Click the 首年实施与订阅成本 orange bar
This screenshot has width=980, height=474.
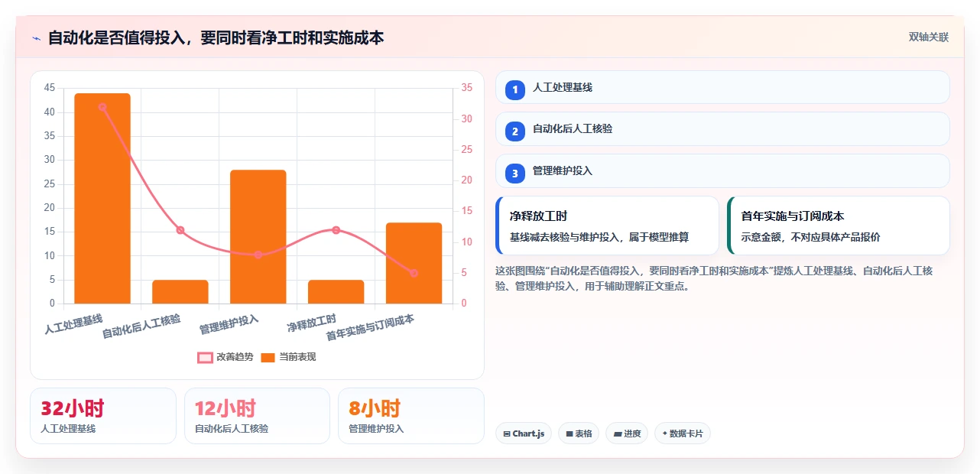414,263
